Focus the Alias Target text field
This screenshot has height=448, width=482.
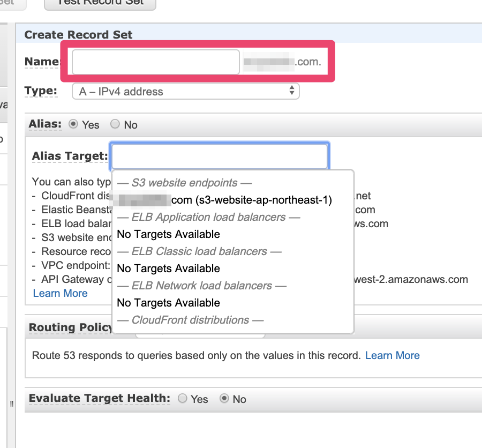click(219, 156)
